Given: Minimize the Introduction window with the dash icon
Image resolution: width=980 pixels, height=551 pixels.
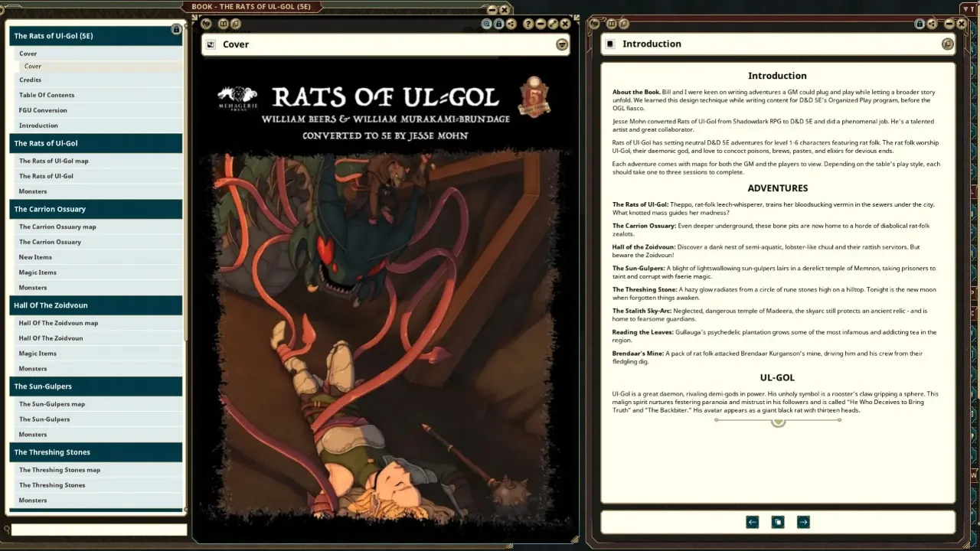Looking at the screenshot, I should click(949, 24).
